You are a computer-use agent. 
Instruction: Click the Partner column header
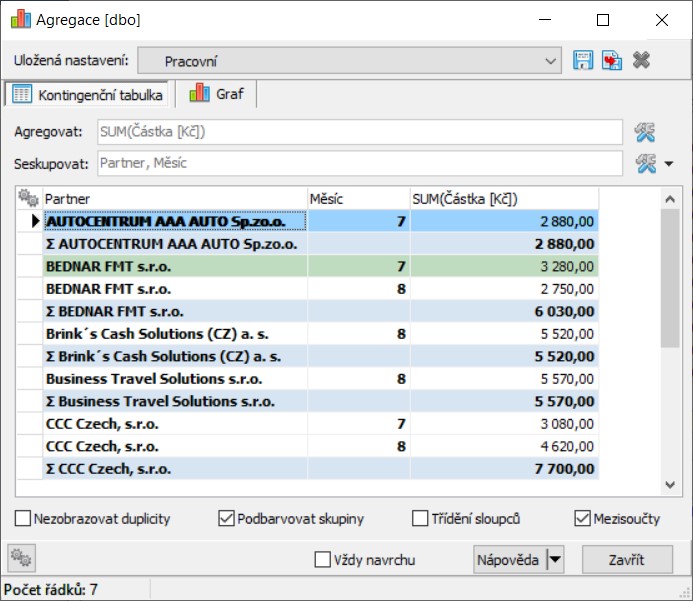click(x=175, y=198)
